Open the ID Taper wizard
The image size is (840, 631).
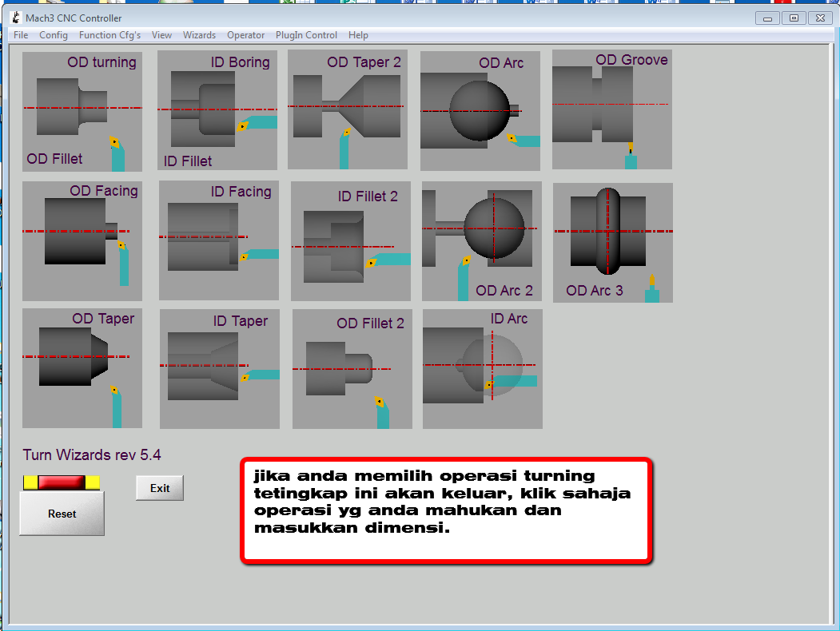click(x=221, y=367)
